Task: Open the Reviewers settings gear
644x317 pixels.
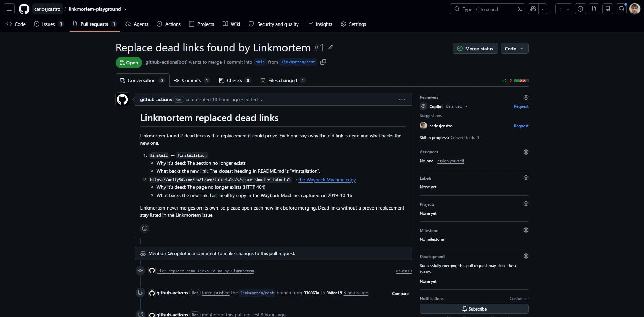Action: 526,97
